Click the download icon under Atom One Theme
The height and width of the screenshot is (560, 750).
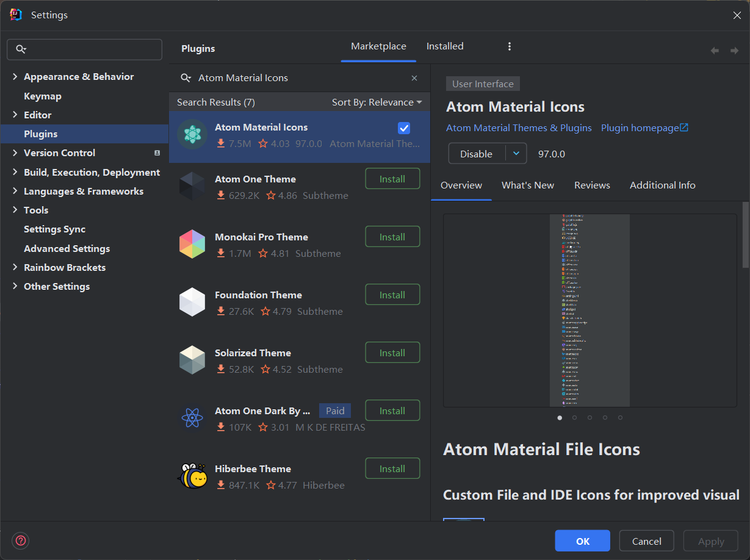point(221,196)
